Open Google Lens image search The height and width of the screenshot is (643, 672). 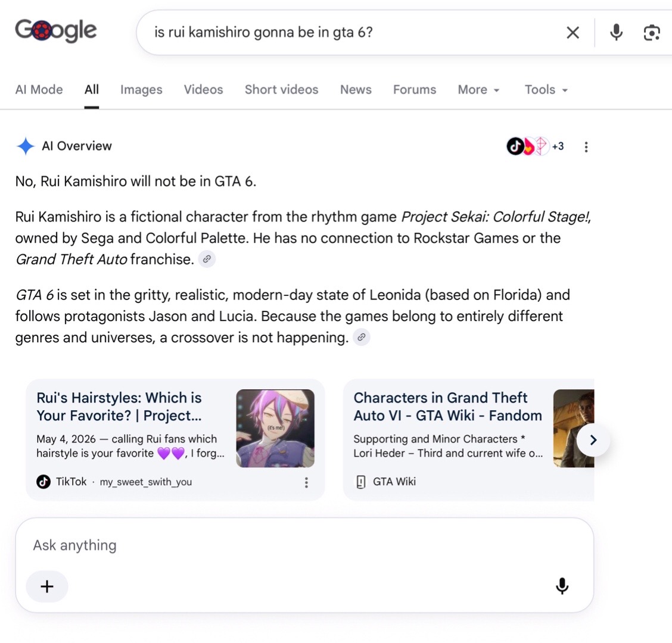[x=651, y=33]
